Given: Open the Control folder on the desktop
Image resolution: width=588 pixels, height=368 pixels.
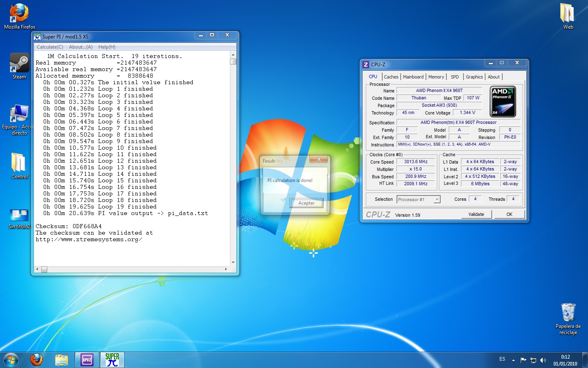Looking at the screenshot, I should pyautogui.click(x=20, y=166).
